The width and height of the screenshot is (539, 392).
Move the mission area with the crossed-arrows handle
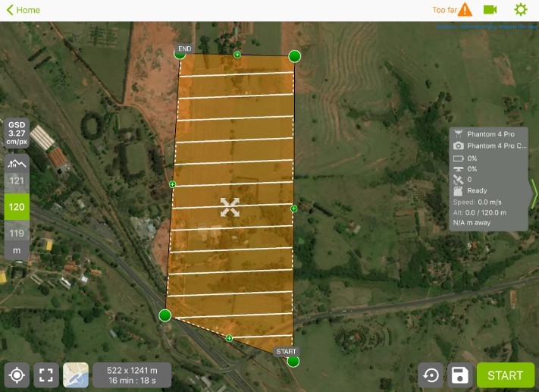[230, 207]
